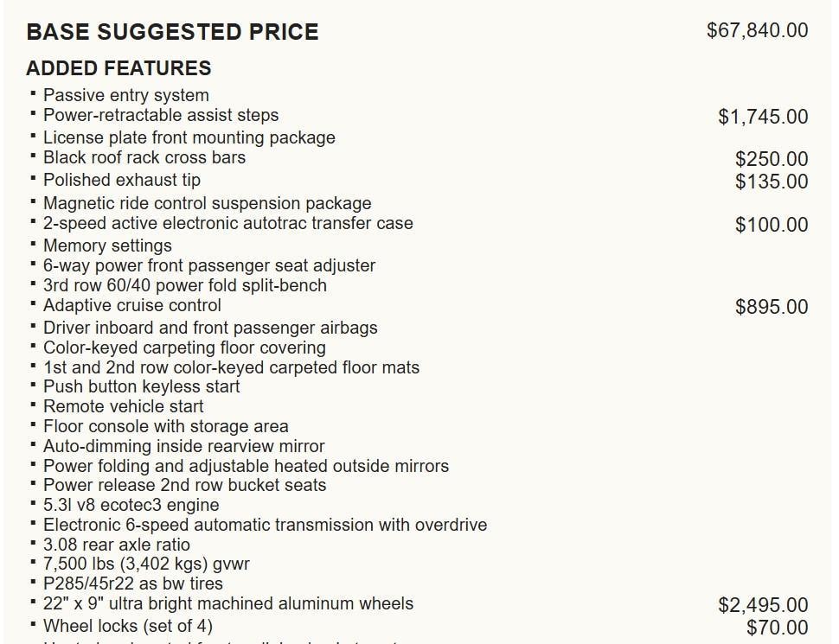Click the $135.00 price amount
The width and height of the screenshot is (839, 644).
pos(772,182)
